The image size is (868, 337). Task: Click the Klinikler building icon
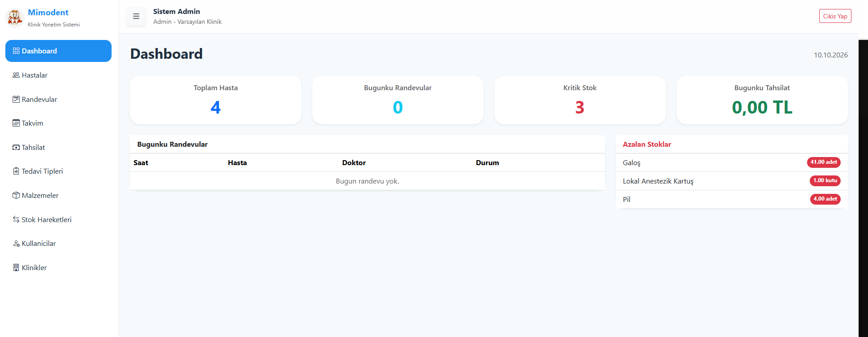(x=16, y=267)
